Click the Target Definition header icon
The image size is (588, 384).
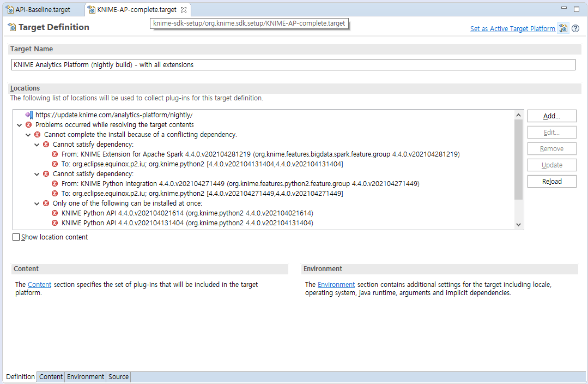12,27
